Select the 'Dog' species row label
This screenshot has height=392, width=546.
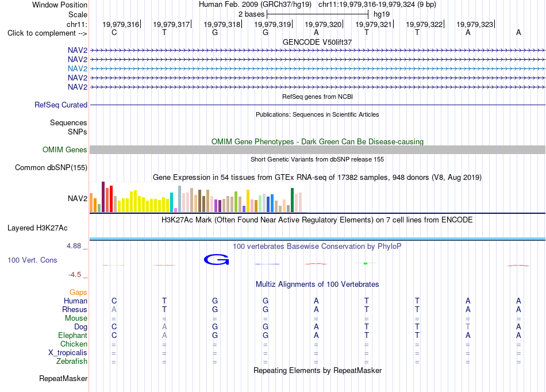pyautogui.click(x=80, y=327)
